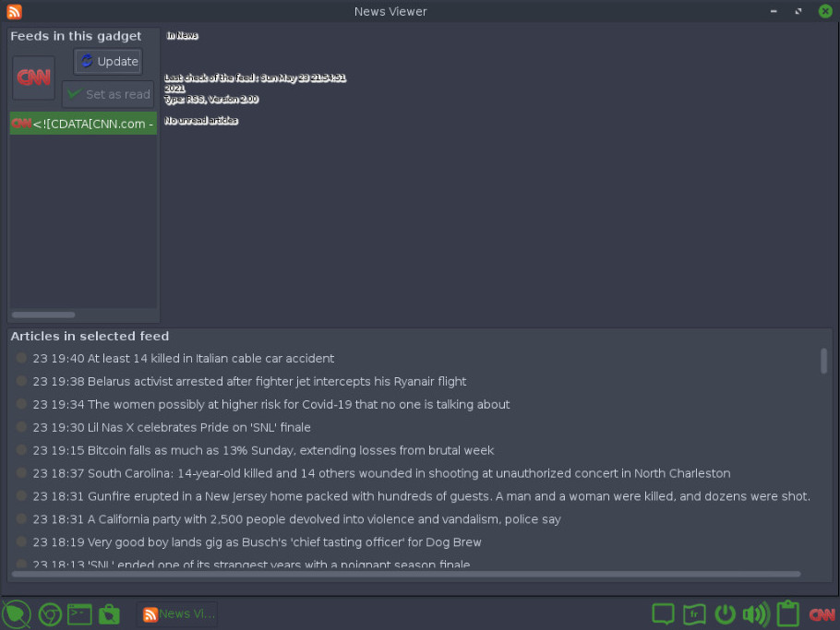This screenshot has width=840, height=630.
Task: Open the start menu leaf icon in taskbar
Action: pos(17,614)
